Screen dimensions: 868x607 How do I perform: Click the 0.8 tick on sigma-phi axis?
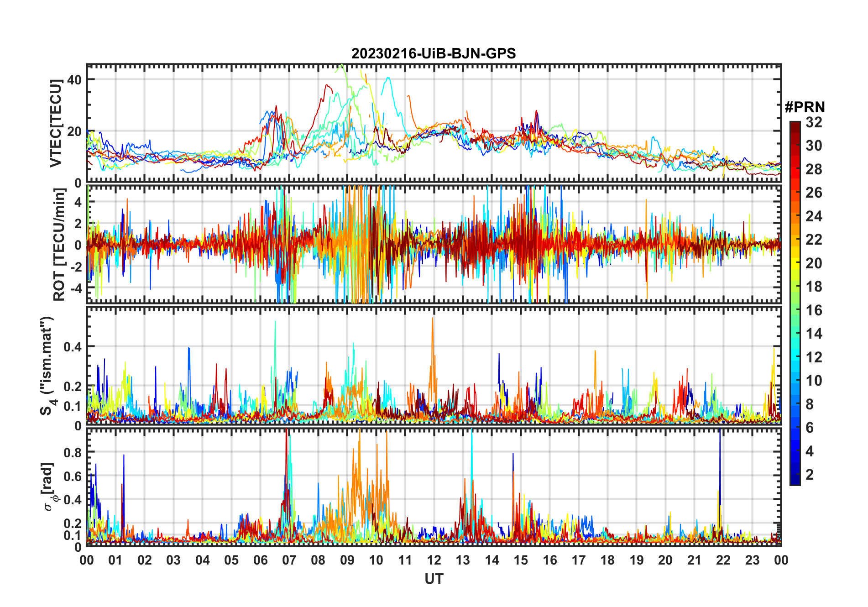73,452
